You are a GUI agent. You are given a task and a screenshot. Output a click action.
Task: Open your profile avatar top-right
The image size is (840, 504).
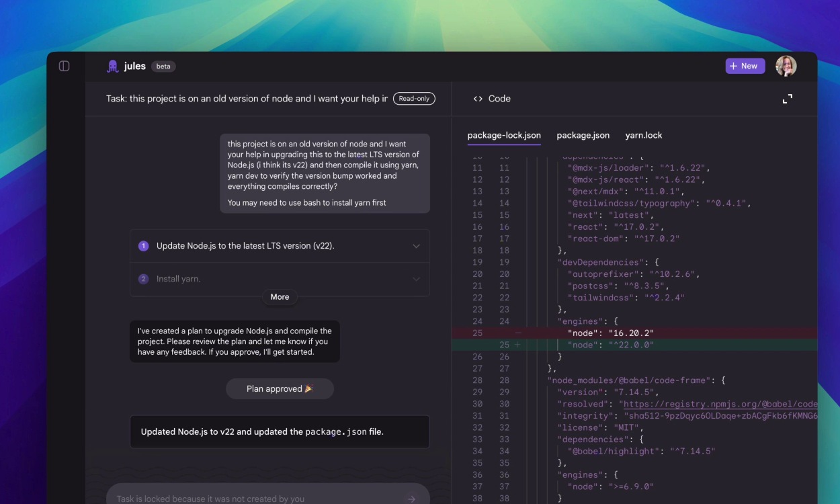click(786, 65)
